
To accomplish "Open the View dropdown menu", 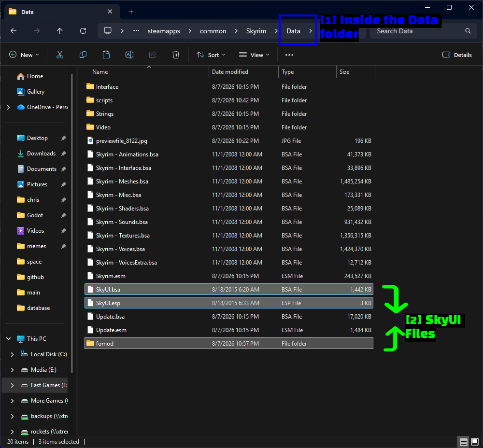I will (254, 55).
